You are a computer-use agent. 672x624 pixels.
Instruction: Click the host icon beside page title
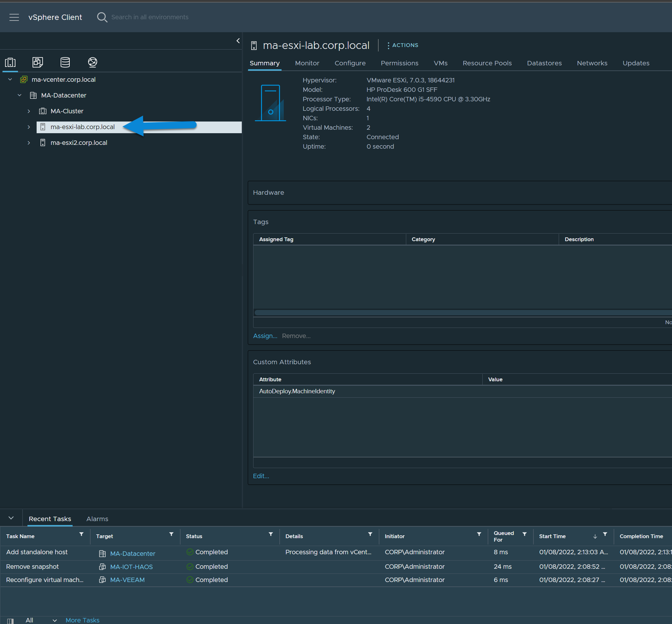point(254,45)
